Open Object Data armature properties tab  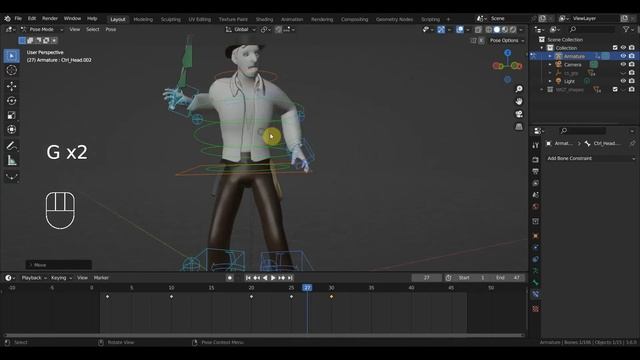coord(536,282)
